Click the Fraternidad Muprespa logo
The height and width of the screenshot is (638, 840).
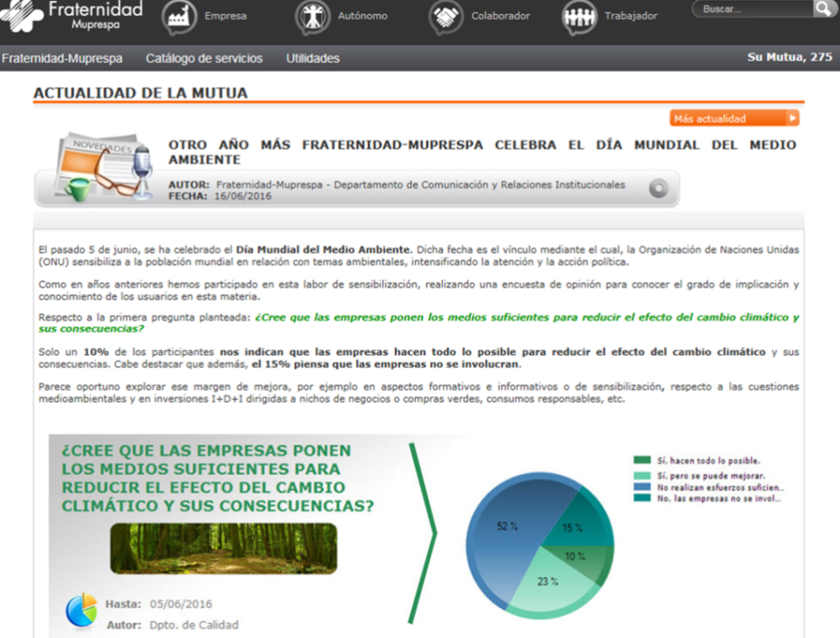72,16
